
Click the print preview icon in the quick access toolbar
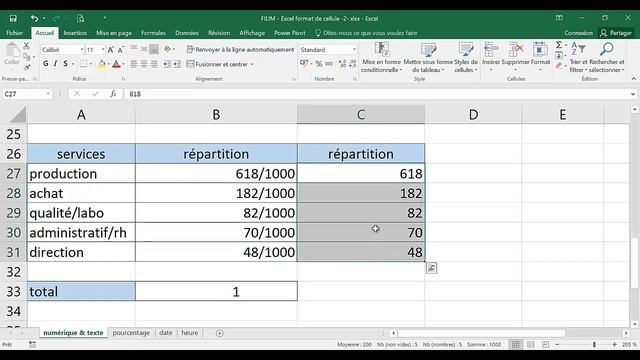[x=80, y=18]
